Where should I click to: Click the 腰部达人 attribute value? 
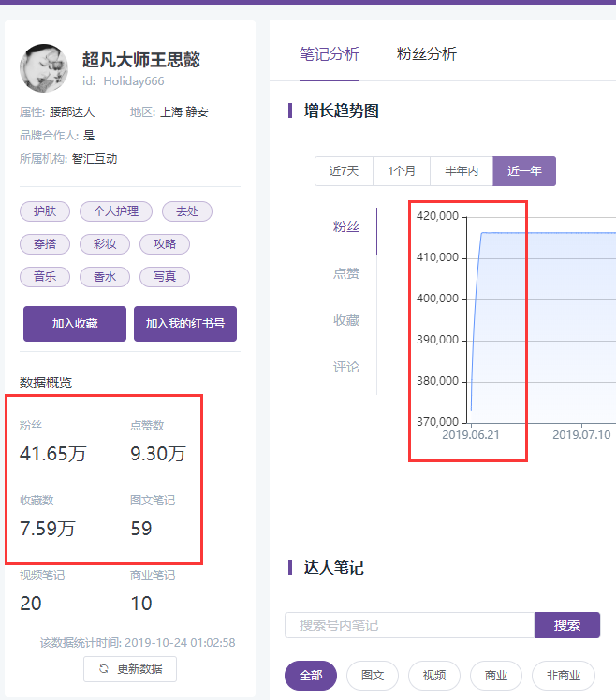tap(72, 112)
